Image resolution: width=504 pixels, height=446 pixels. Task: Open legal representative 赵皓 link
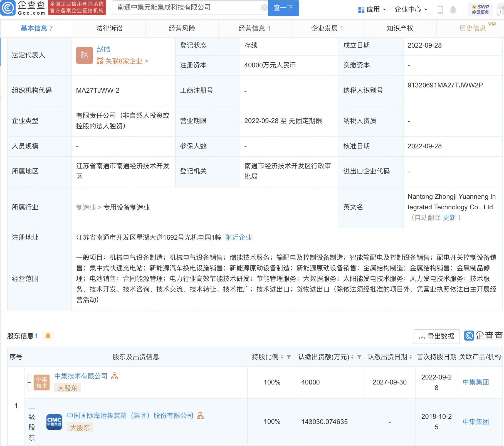(x=103, y=49)
